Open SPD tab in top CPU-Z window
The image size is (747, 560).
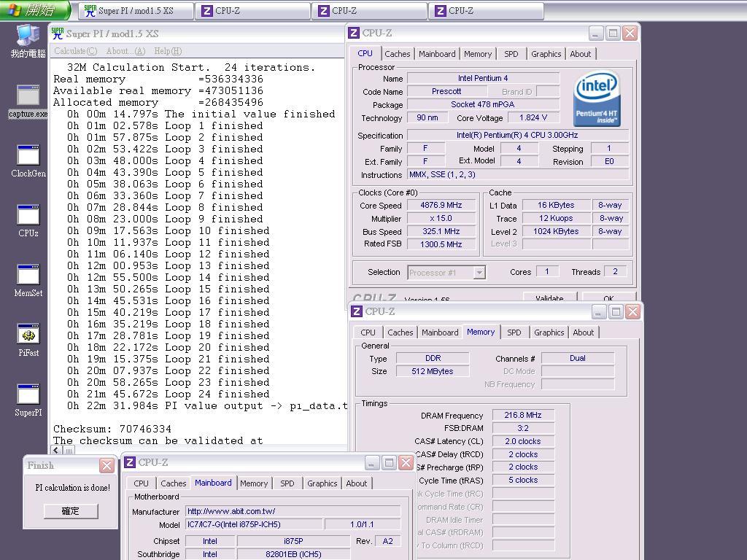click(x=511, y=54)
